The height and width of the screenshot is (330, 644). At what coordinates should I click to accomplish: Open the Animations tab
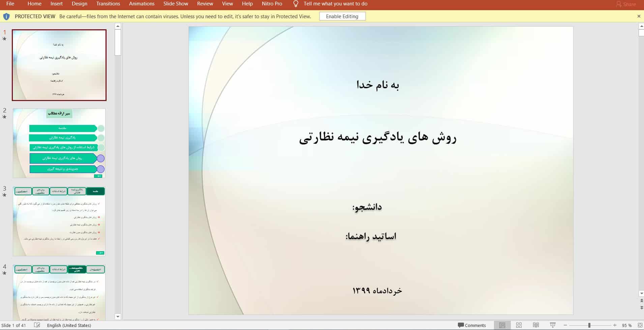click(142, 4)
